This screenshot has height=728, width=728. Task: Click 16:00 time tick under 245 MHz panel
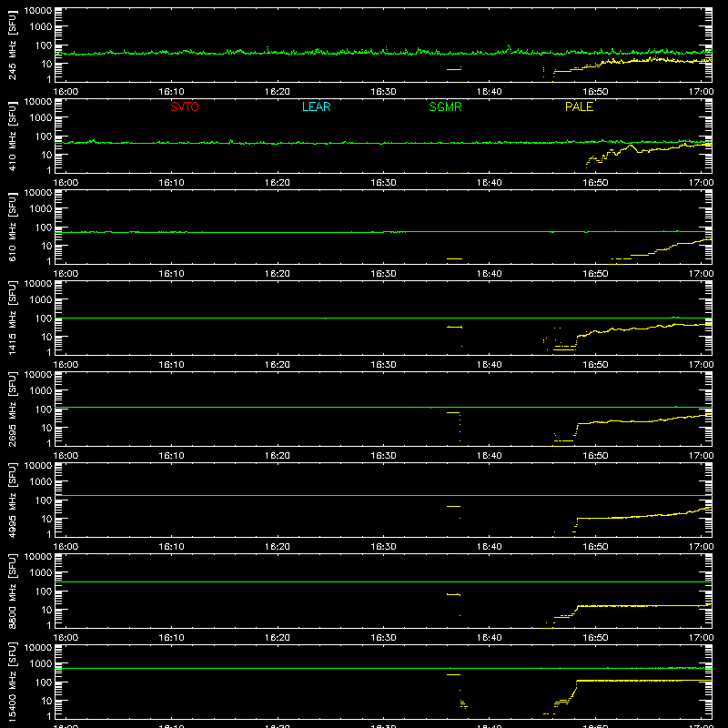(x=66, y=92)
